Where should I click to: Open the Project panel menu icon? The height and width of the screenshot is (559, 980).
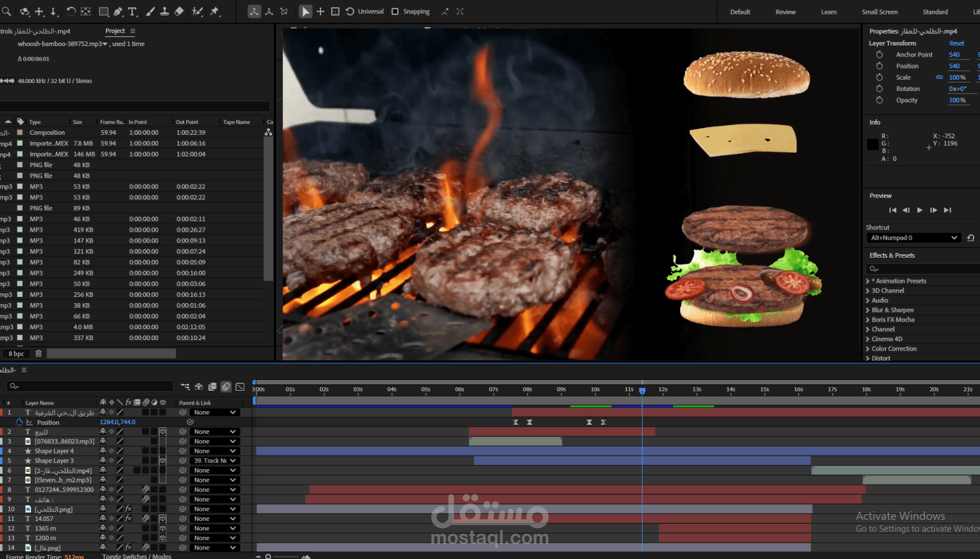(133, 31)
